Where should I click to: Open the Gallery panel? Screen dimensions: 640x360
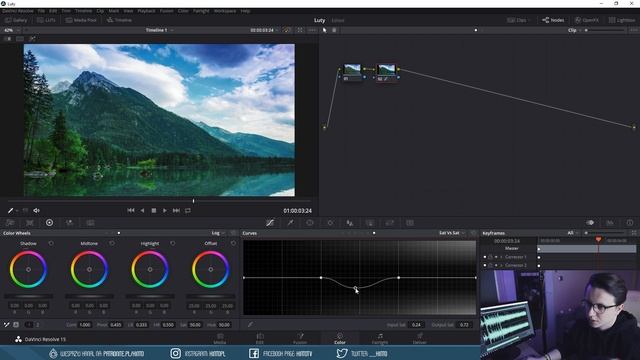click(x=16, y=20)
